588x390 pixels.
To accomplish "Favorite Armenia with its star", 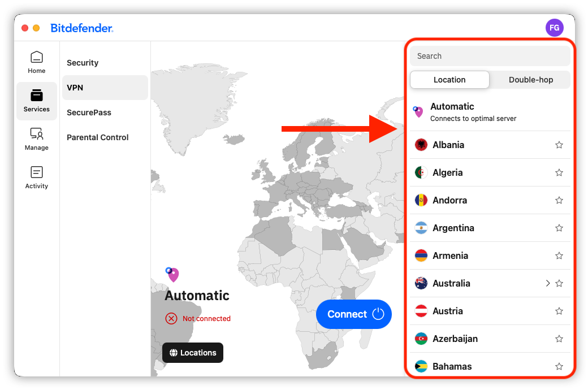I will coord(559,255).
